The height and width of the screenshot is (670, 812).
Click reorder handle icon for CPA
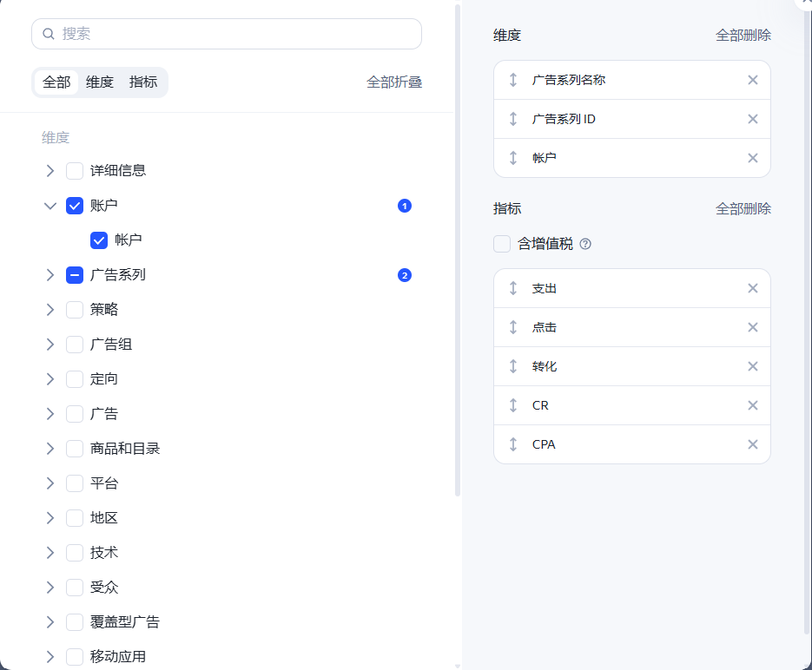[x=513, y=444]
